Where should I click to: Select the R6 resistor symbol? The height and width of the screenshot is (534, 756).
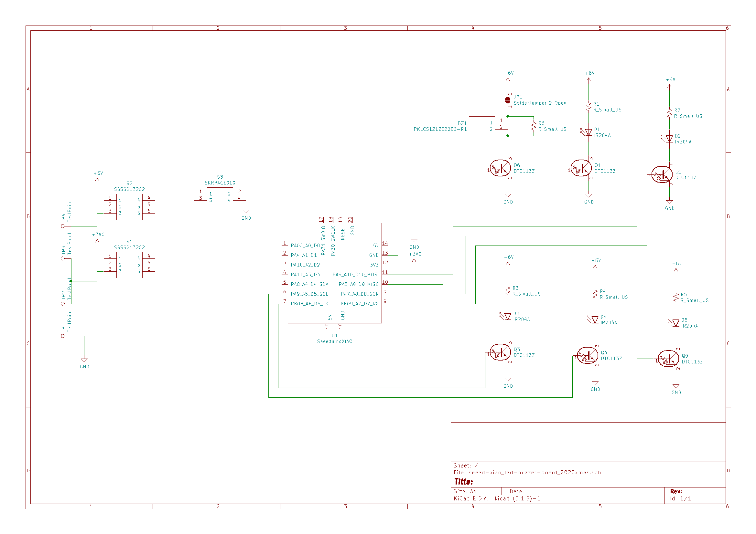click(x=534, y=126)
